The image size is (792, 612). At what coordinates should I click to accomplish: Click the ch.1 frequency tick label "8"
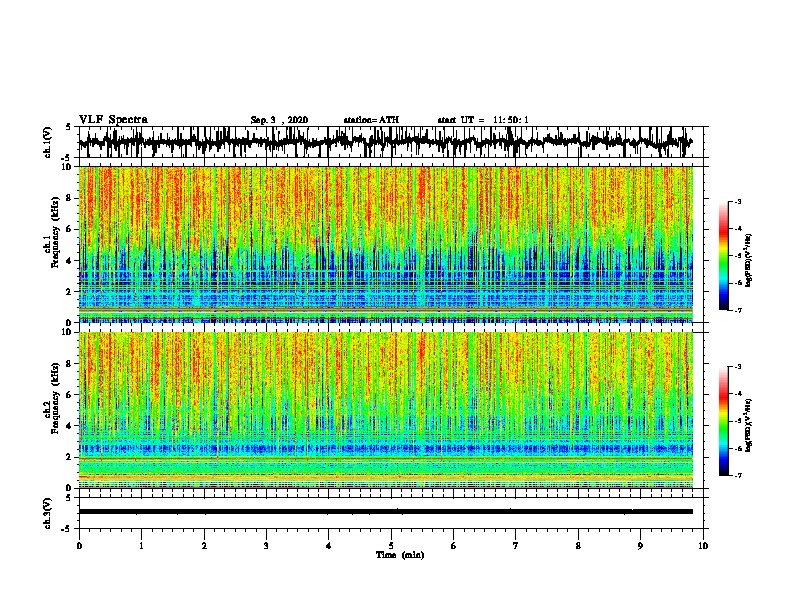70,198
